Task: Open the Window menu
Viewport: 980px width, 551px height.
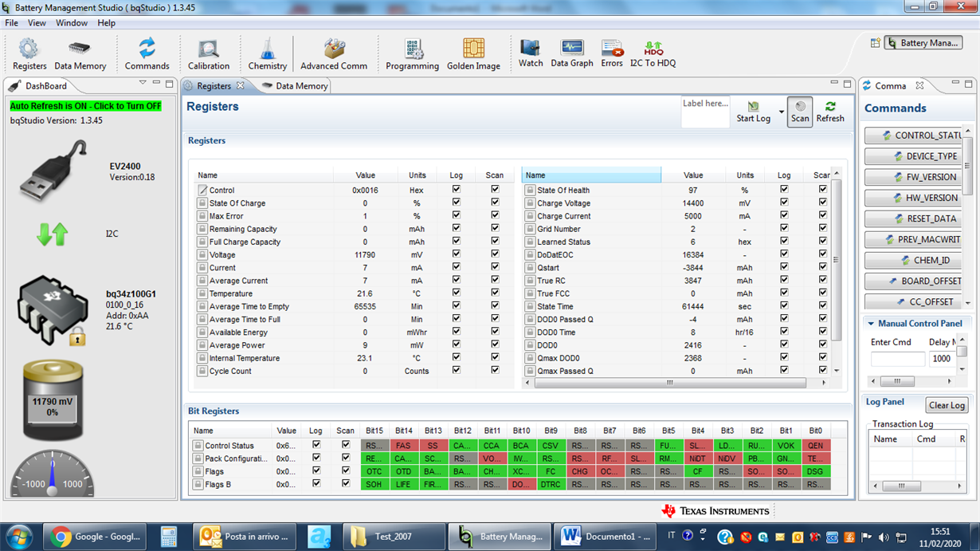Action: (x=72, y=23)
